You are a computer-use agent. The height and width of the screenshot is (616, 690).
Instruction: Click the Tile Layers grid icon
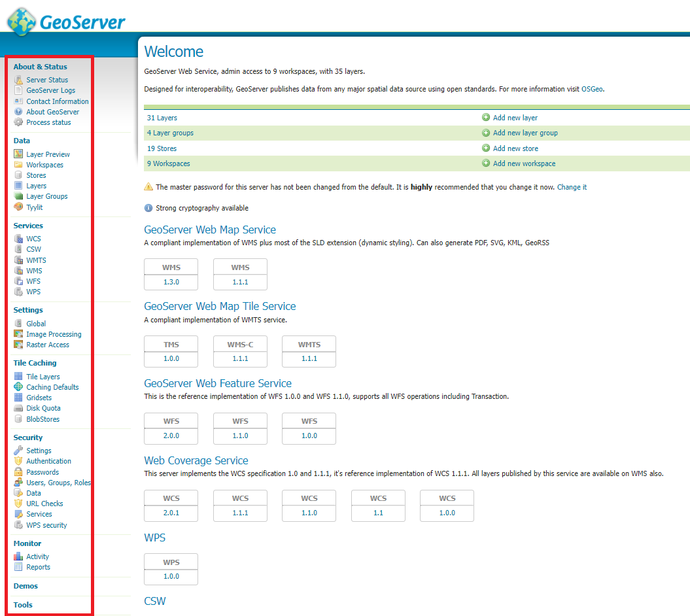tap(18, 376)
